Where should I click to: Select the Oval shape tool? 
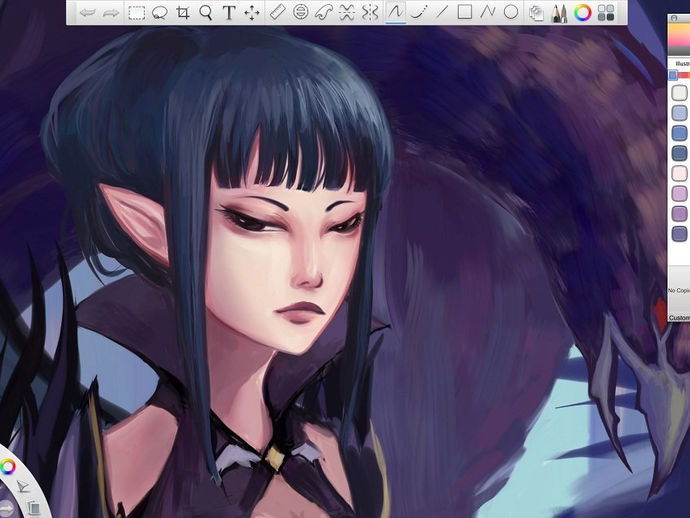point(510,12)
